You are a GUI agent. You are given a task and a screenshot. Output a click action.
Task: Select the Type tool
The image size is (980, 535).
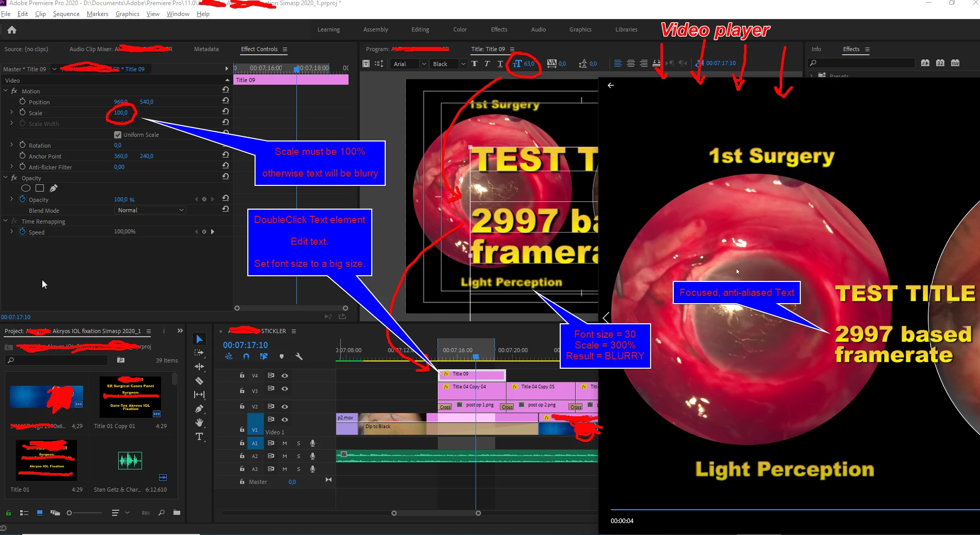pos(199,436)
